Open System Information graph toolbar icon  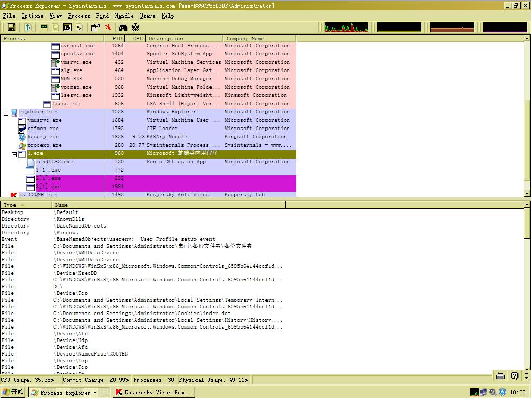pos(44,27)
